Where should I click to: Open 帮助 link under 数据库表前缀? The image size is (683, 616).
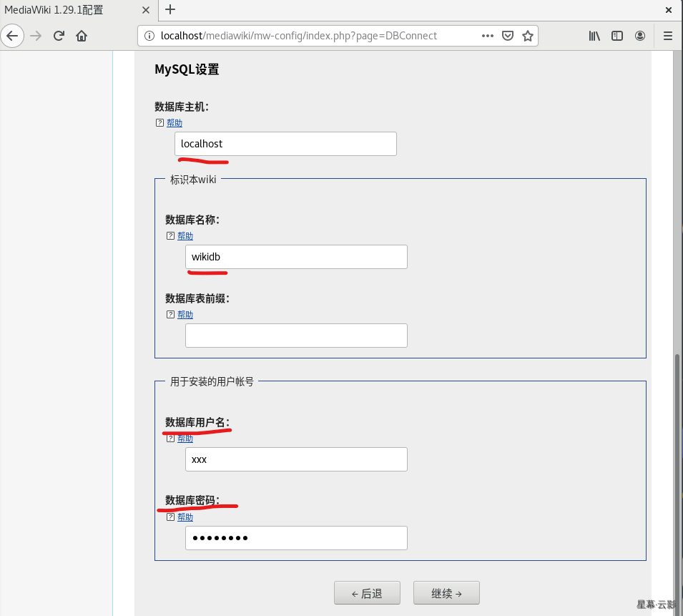coord(185,315)
